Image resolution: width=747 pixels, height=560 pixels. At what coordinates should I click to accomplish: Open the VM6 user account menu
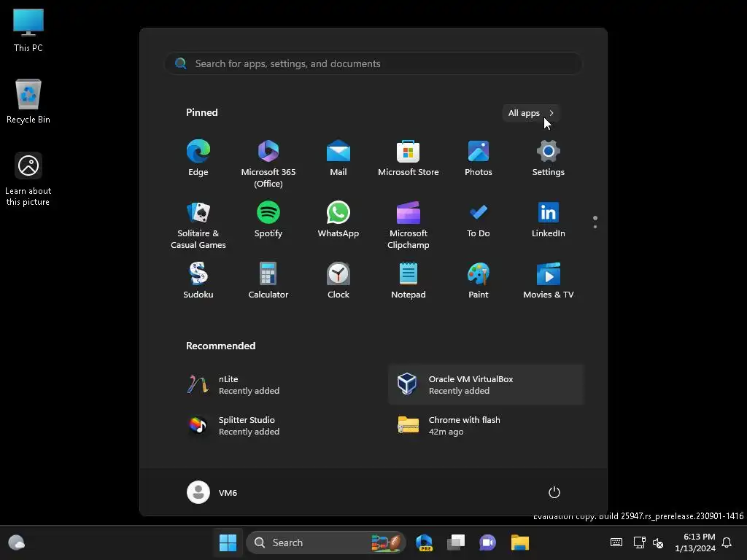pos(212,492)
